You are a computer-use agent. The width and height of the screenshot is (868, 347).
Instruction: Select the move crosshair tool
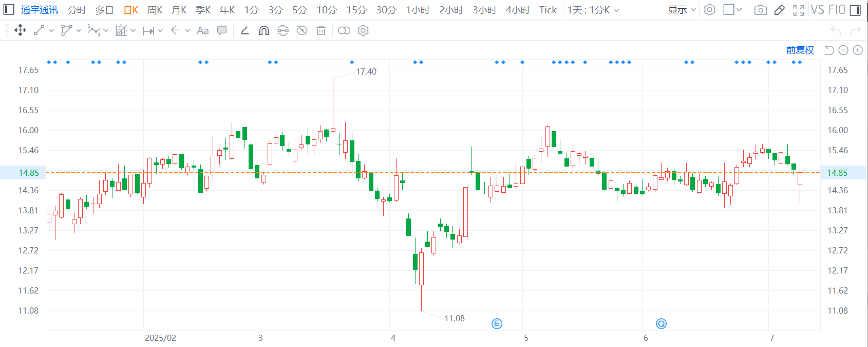click(20, 31)
